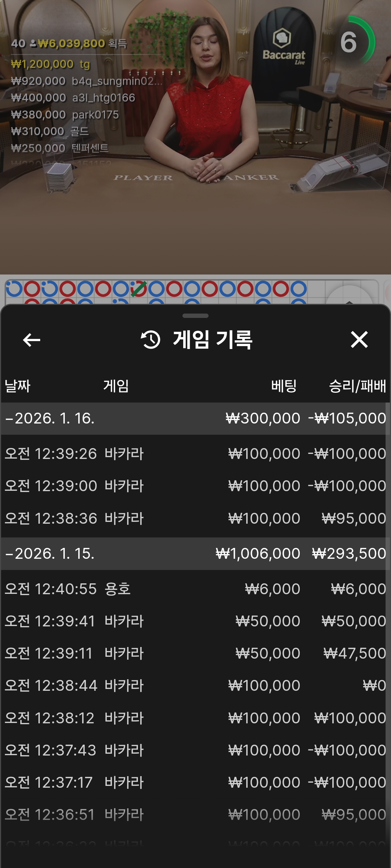Close the game history panel
This screenshot has height=868, width=391.
coord(359,340)
